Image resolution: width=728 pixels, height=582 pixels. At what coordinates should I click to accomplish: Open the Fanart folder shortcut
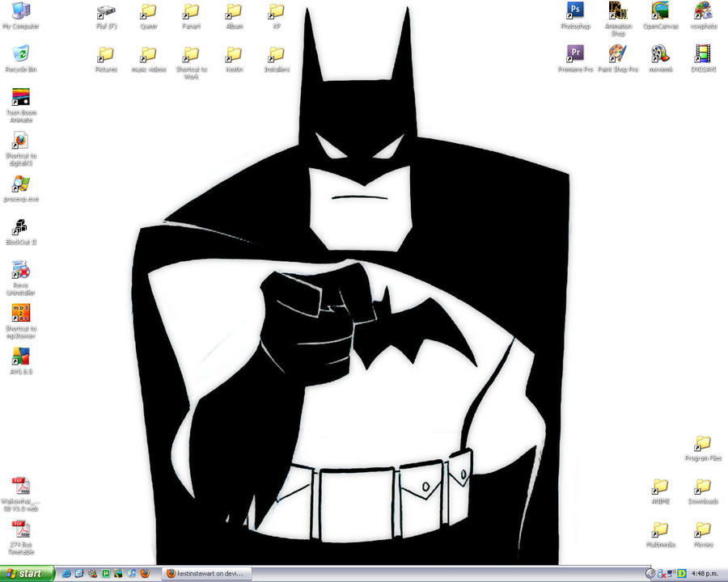[191, 16]
